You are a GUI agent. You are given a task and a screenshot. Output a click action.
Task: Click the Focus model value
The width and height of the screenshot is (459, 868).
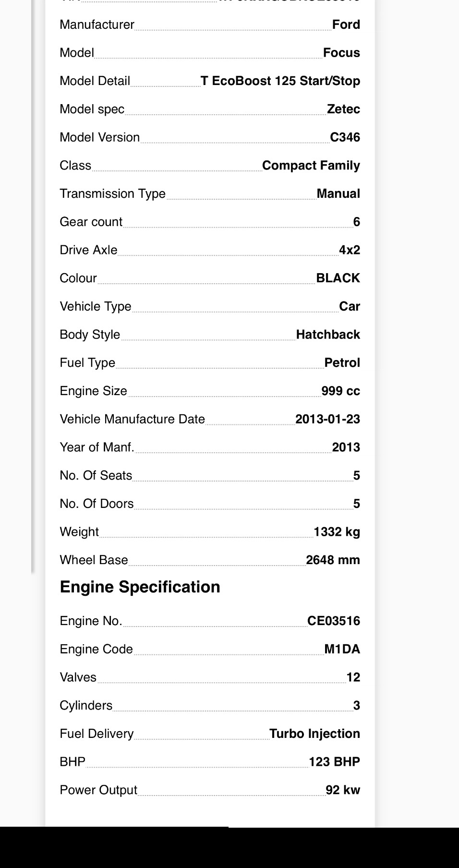tap(341, 53)
